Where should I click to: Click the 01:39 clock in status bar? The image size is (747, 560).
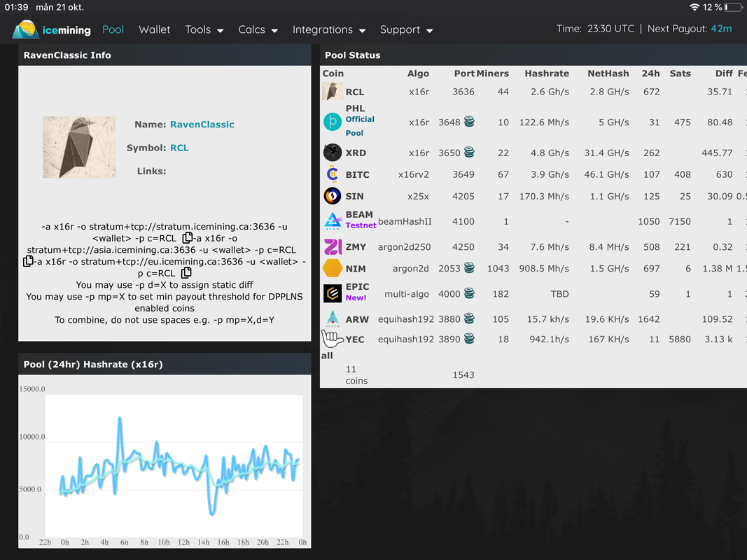click(x=16, y=7)
